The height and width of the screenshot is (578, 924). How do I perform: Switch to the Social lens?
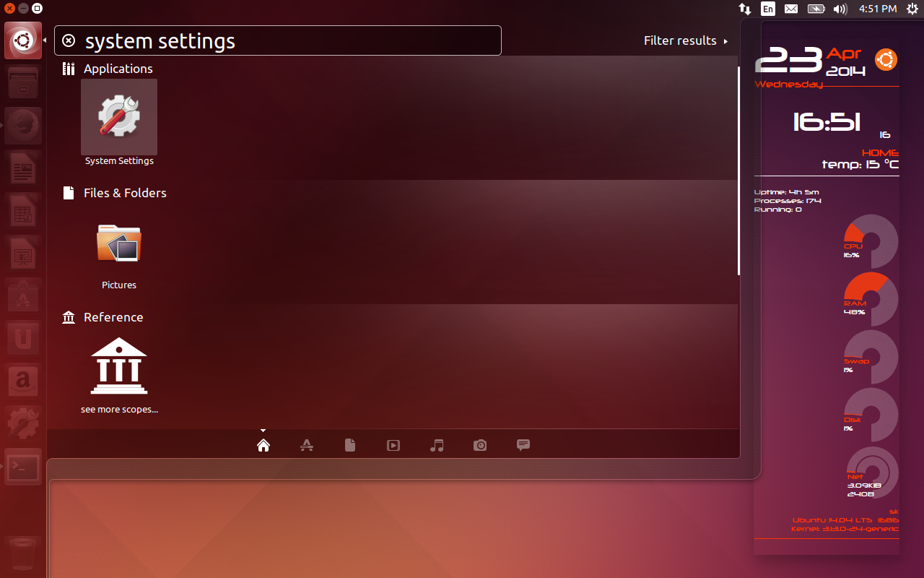[x=523, y=445]
